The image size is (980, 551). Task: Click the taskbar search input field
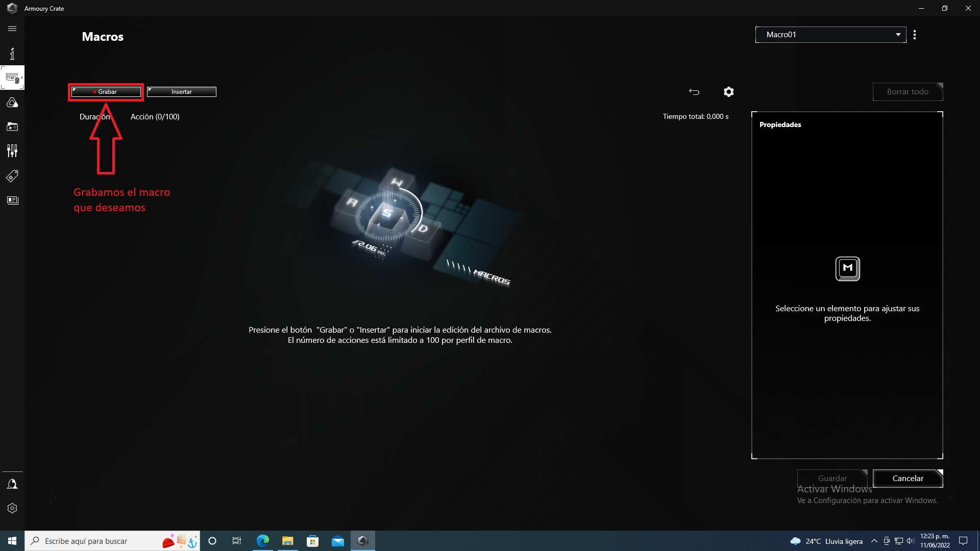tap(97, 541)
